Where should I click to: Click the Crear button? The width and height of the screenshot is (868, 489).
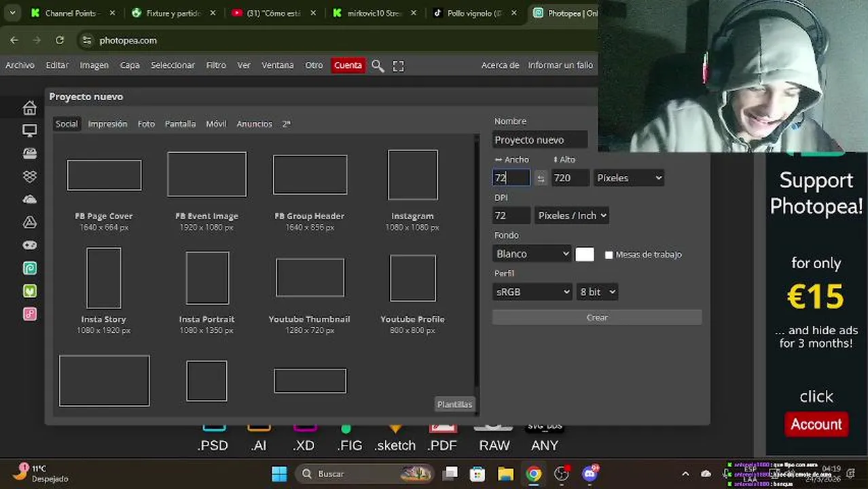(597, 317)
